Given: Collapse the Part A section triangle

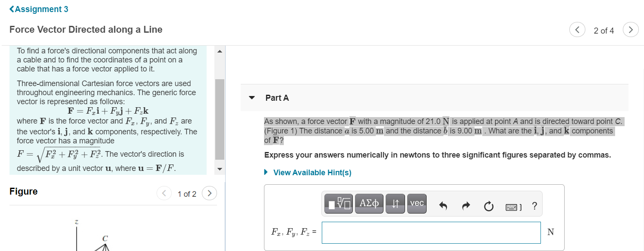Looking at the screenshot, I should point(251,98).
